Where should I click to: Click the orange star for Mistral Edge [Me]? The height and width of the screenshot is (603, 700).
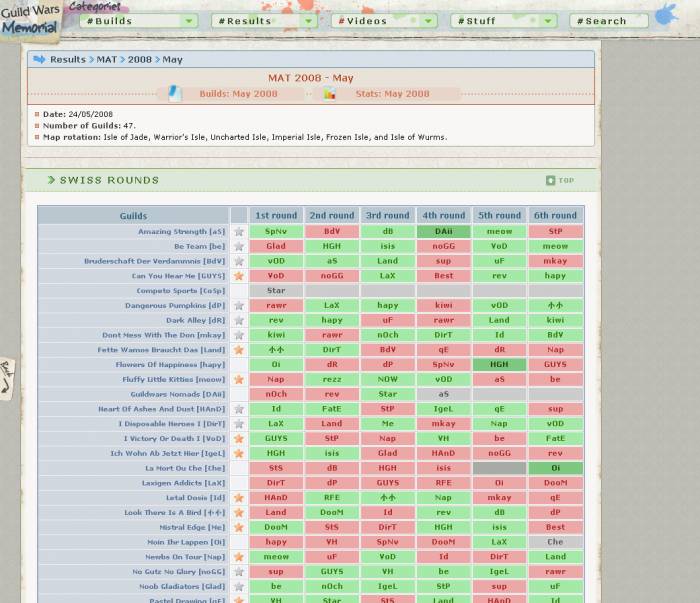coord(239,528)
